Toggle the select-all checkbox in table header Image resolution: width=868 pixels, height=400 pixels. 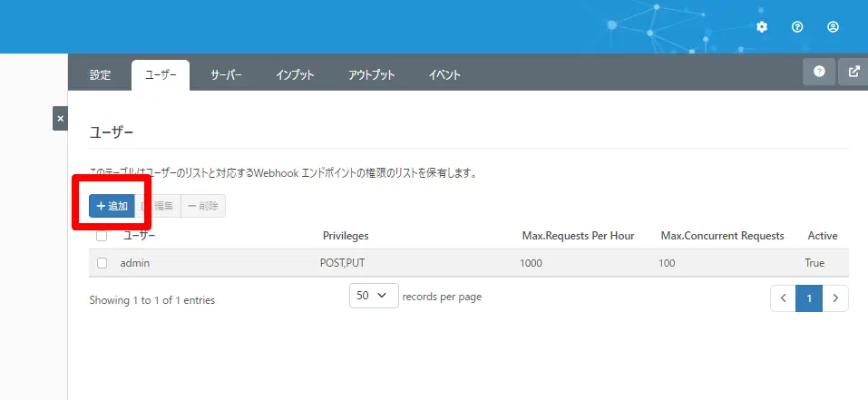(x=102, y=236)
